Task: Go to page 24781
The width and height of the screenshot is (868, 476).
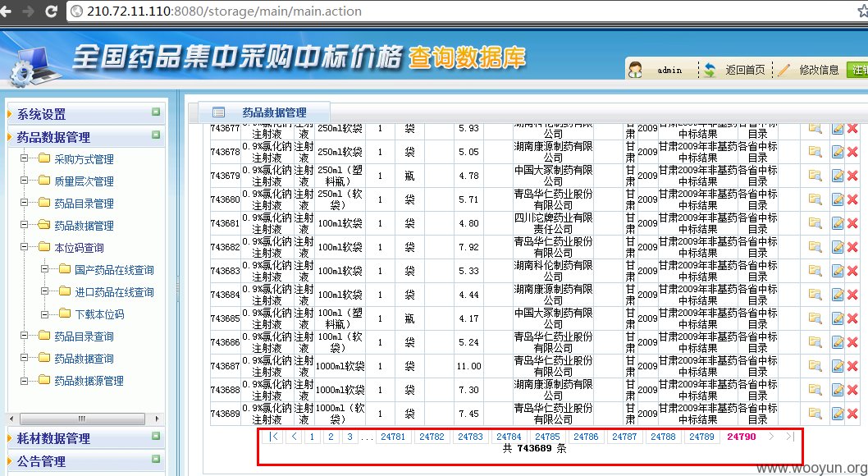Action: tap(393, 436)
